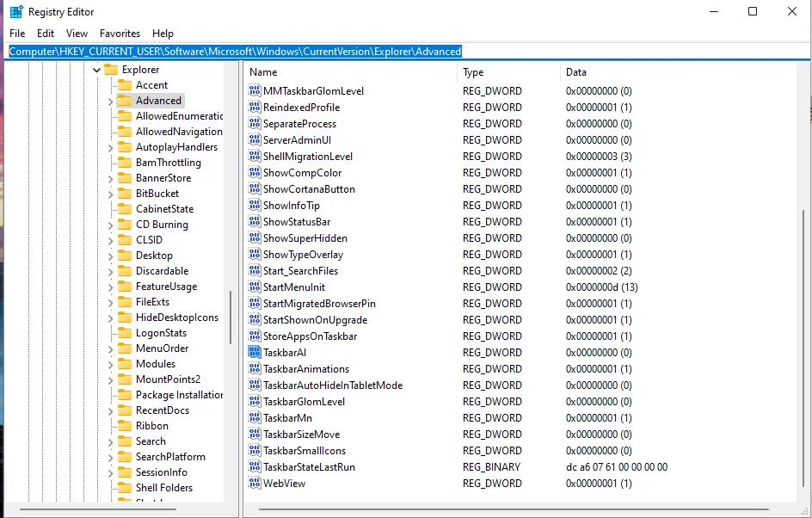Click the ShowTypeOverlay value icon
812x518 pixels.
[x=255, y=255]
